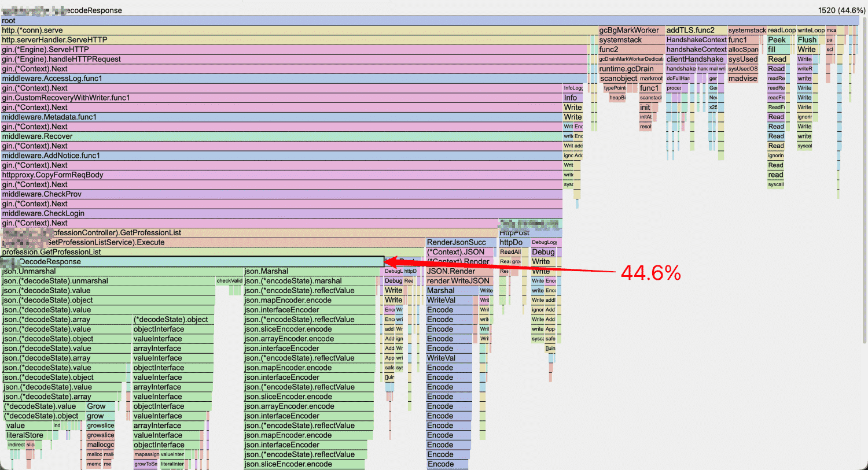
Task: Click the highlighted DecodeResponse frame
Action: pos(193,261)
